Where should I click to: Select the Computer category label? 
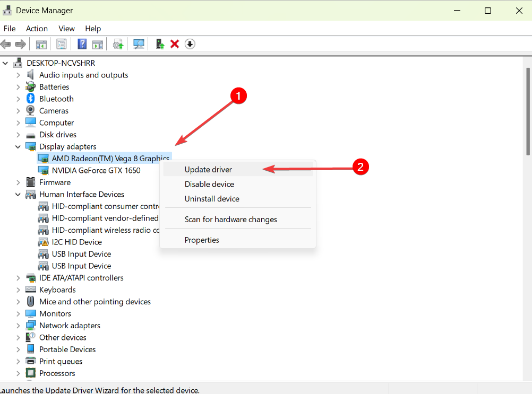56,122
